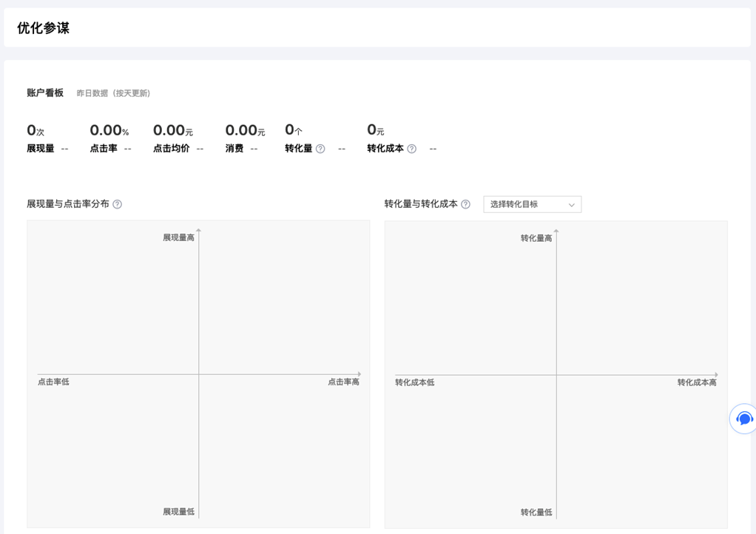Image resolution: width=756 pixels, height=534 pixels.
Task: Click the 点击率 metric label
Action: (x=104, y=149)
